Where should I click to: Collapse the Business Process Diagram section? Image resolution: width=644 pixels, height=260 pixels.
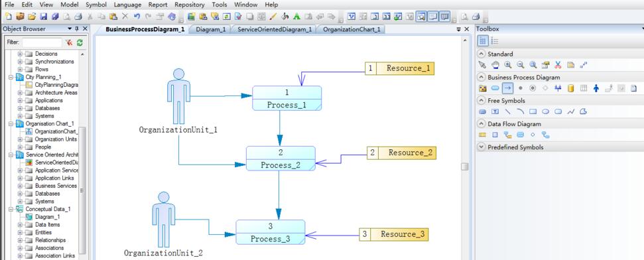point(481,77)
